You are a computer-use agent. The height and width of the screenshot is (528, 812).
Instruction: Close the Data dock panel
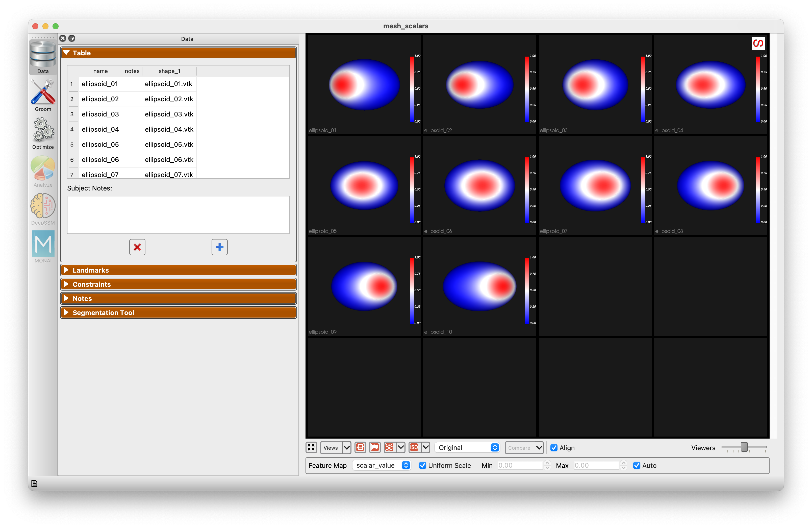click(x=63, y=39)
